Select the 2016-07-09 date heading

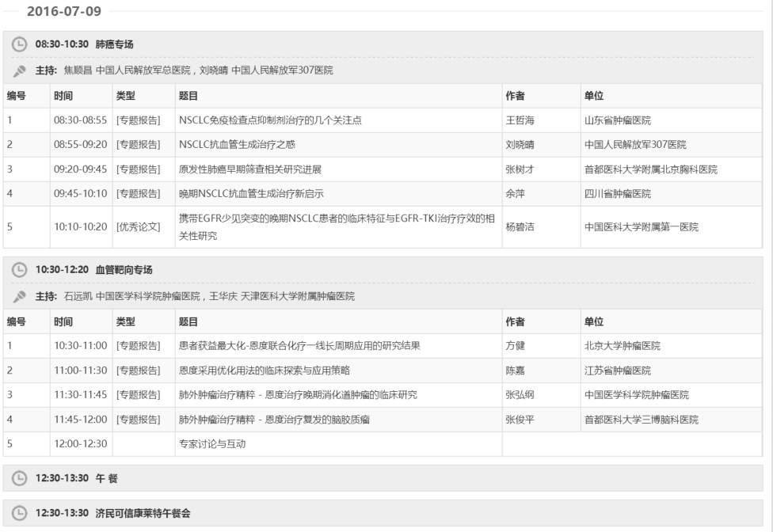click(x=64, y=11)
